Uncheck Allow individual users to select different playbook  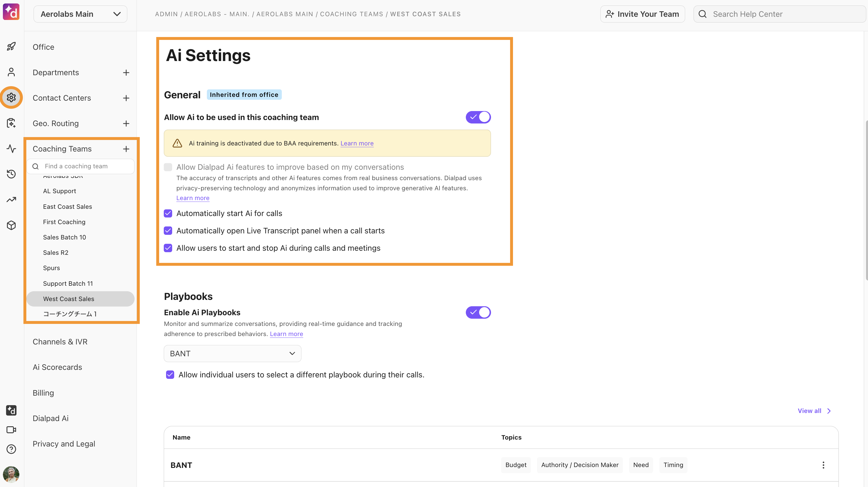(x=170, y=375)
